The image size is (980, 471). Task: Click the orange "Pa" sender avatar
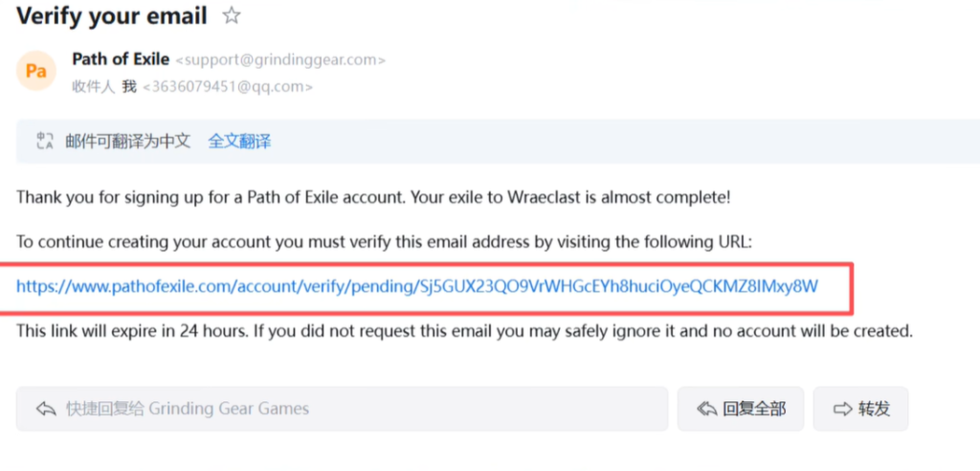coord(36,71)
